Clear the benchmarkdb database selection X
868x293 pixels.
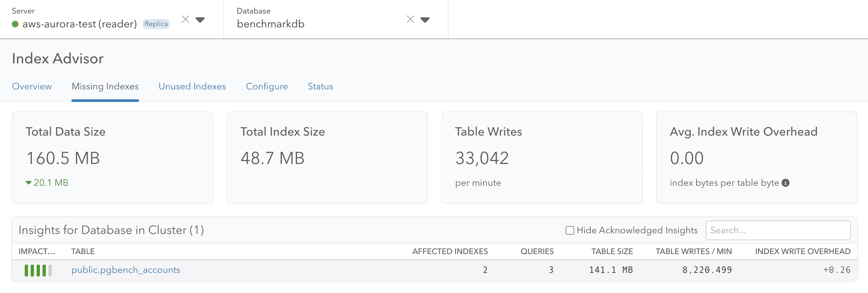point(410,19)
